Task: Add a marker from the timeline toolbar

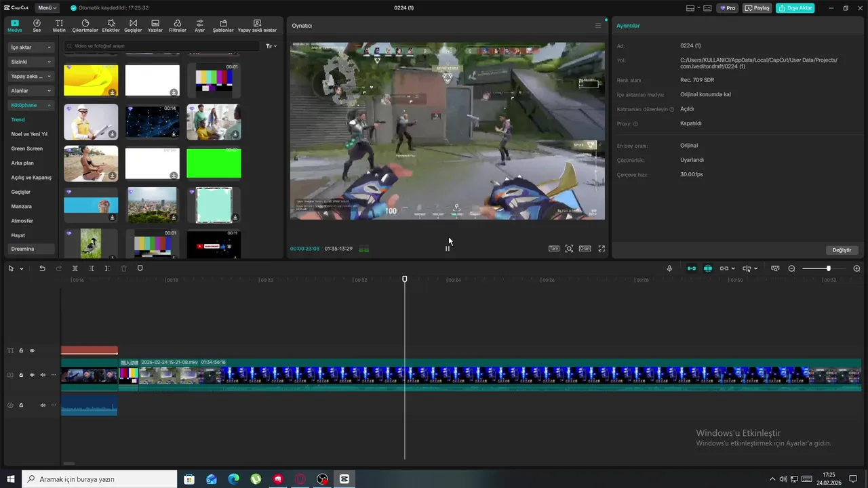Action: pos(140,268)
